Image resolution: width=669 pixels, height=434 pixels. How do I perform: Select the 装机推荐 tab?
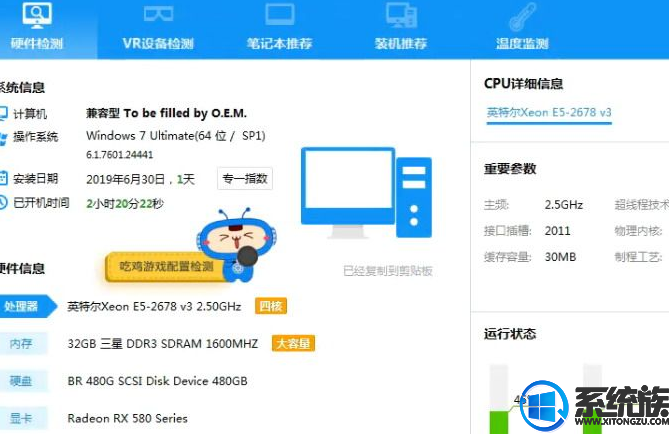point(401,28)
